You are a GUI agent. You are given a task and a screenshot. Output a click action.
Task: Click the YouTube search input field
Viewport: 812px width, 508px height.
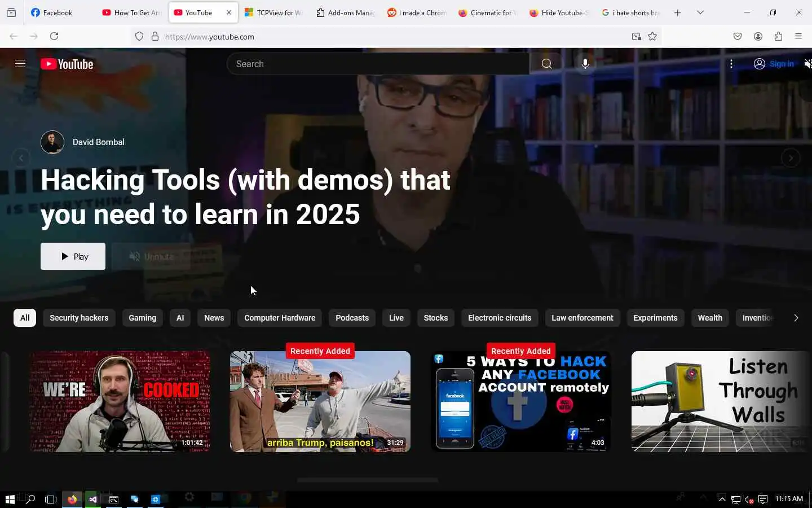point(378,64)
